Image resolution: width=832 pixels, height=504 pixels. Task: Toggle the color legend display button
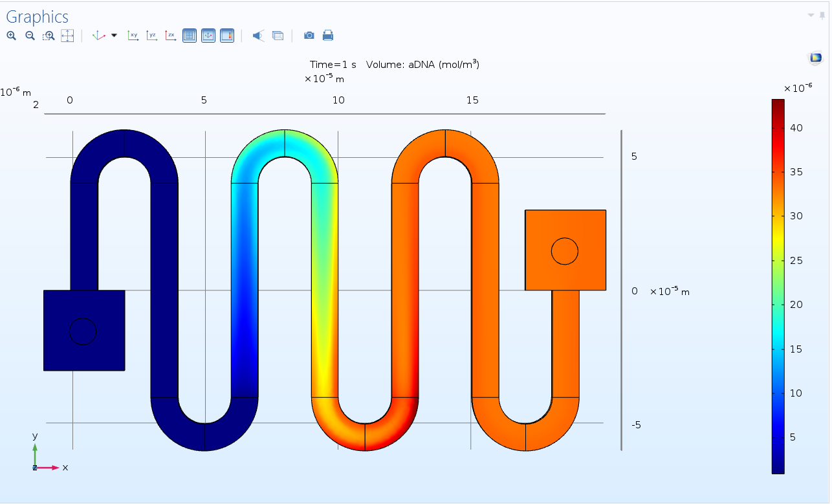tap(227, 36)
